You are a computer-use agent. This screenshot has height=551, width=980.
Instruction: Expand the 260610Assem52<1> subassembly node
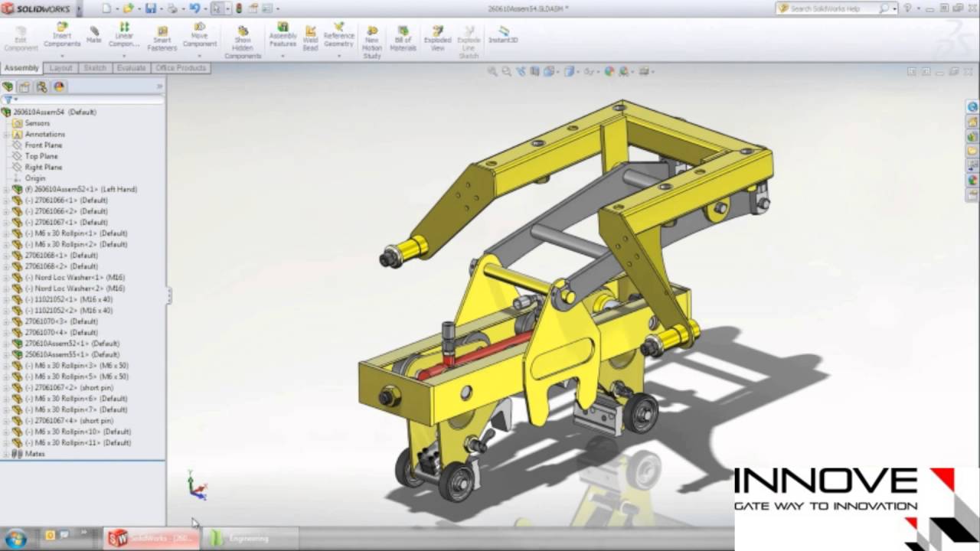[x=6, y=189]
